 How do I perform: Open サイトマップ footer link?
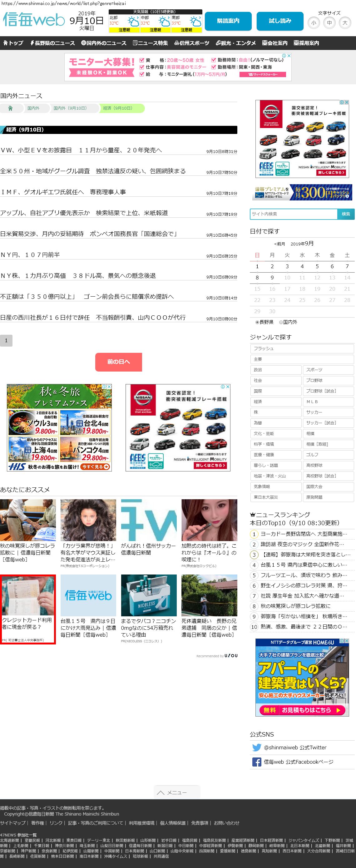13,822
